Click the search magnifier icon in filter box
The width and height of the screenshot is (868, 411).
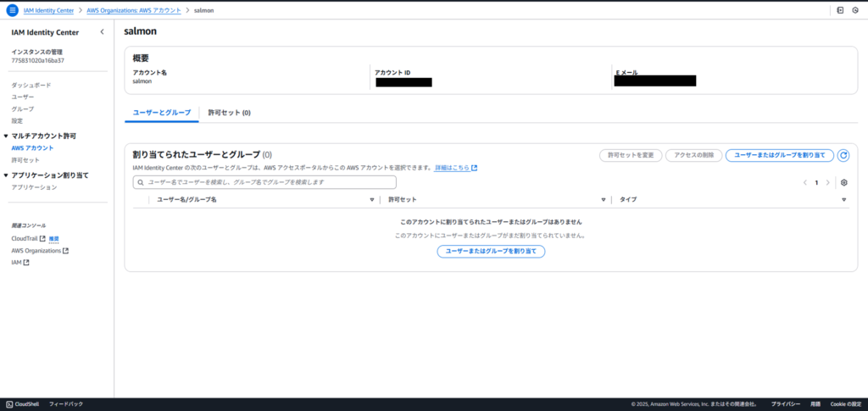point(142,182)
